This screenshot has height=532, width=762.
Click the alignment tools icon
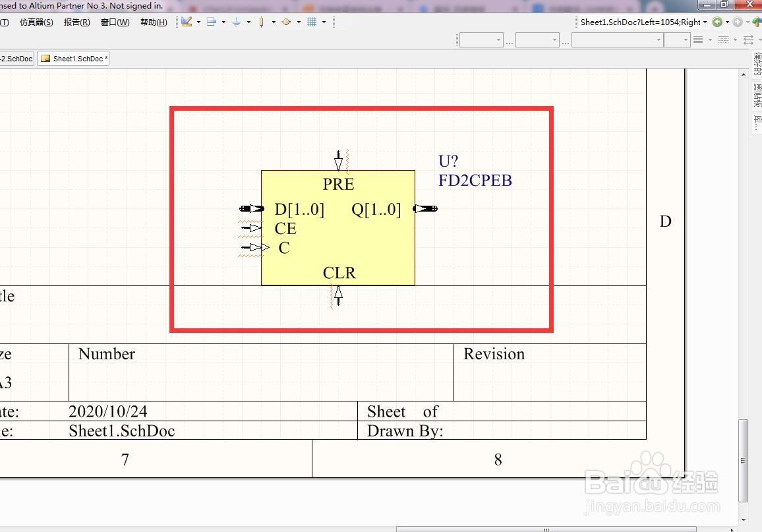pyautogui.click(x=212, y=22)
